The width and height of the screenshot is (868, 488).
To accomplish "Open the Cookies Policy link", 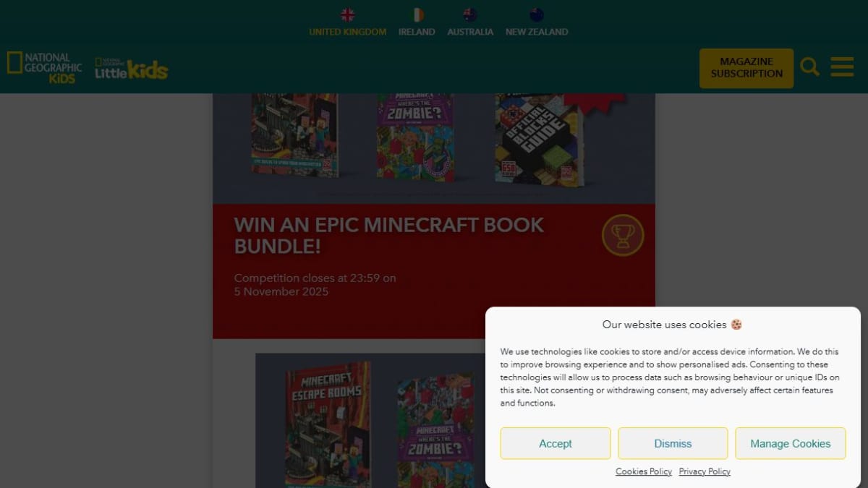I will [x=644, y=471].
